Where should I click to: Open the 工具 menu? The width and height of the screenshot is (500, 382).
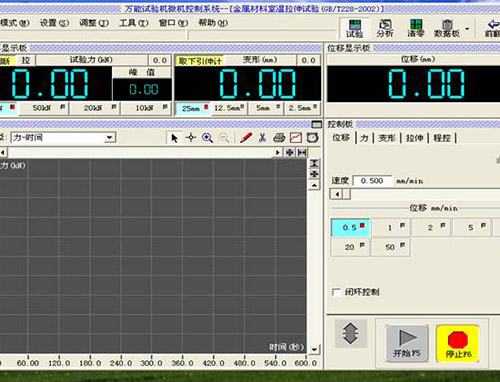click(x=134, y=23)
